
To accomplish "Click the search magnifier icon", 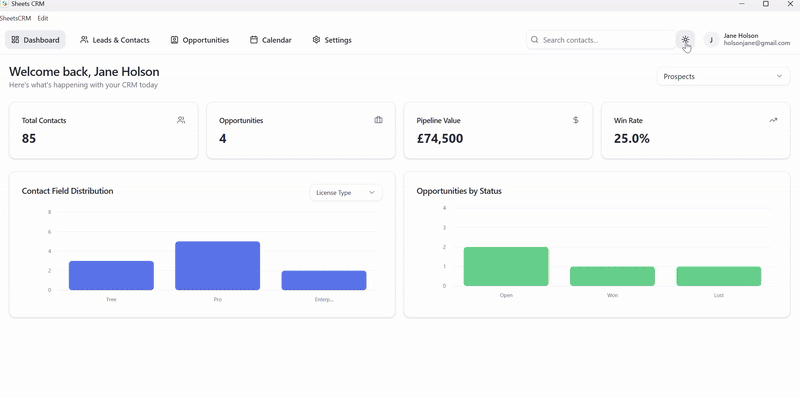I will [535, 40].
